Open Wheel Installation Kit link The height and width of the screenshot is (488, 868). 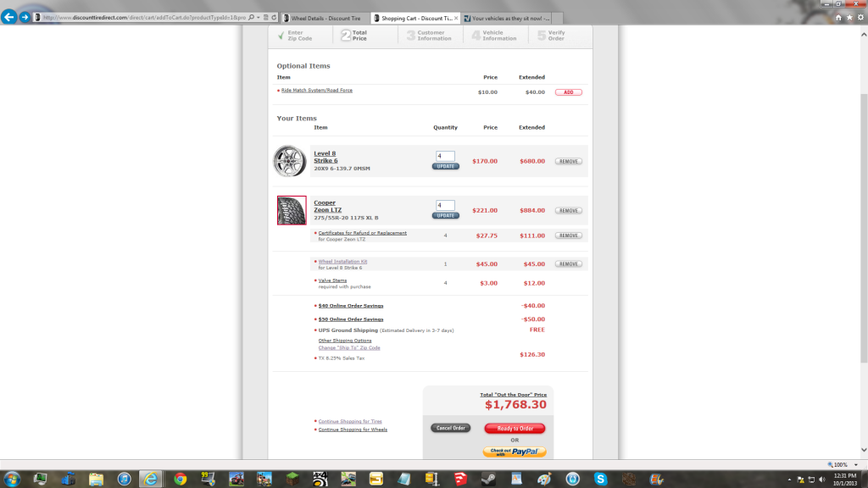342,262
